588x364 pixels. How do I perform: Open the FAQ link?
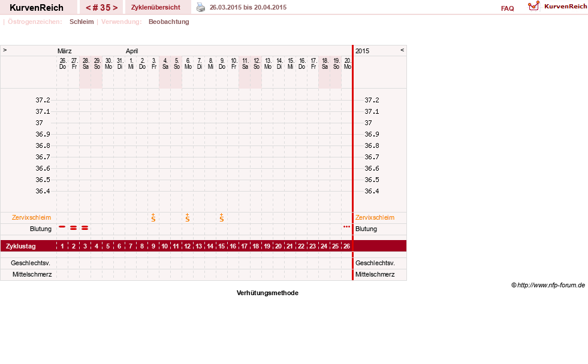click(x=507, y=8)
